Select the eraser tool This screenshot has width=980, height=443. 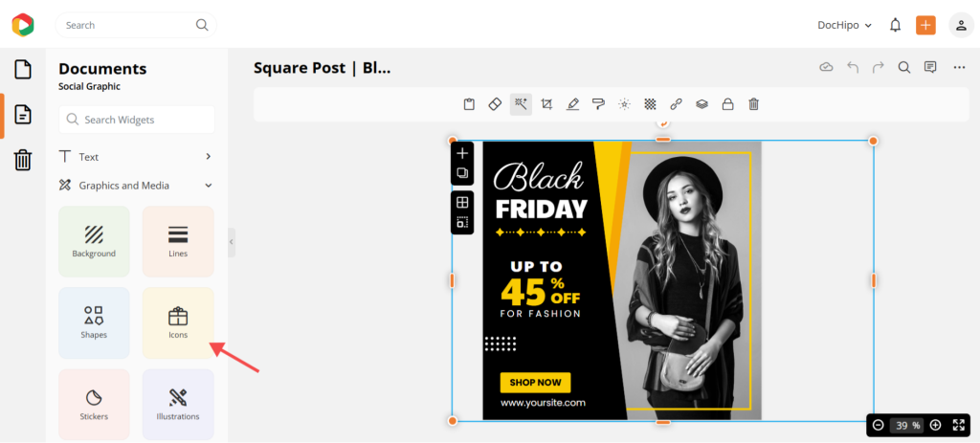[x=495, y=104]
